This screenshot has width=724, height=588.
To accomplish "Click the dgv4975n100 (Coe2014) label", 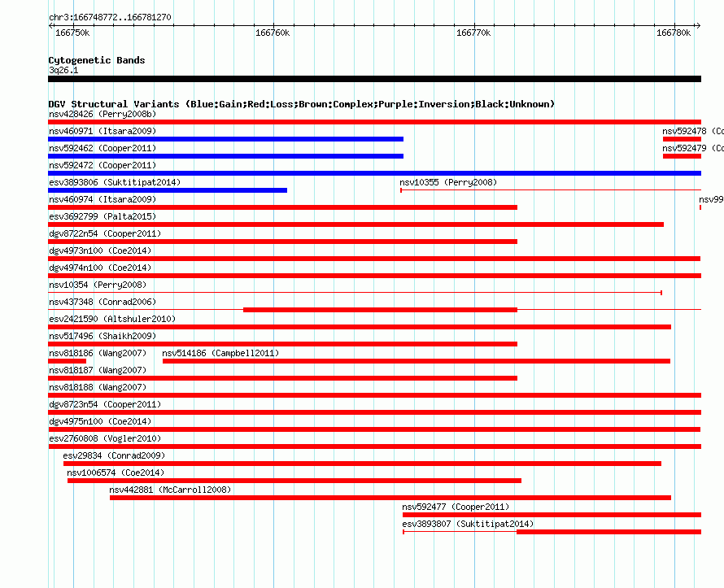I will pos(100,421).
